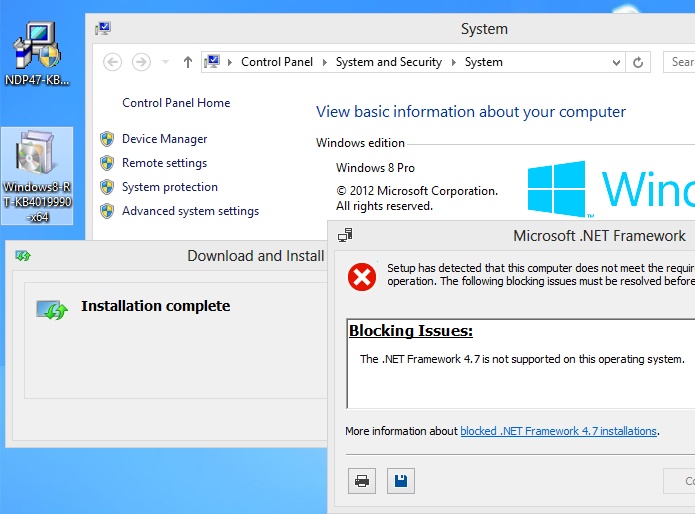Go up one level in Control Panel
Screen dimensions: 695x514
[188, 62]
